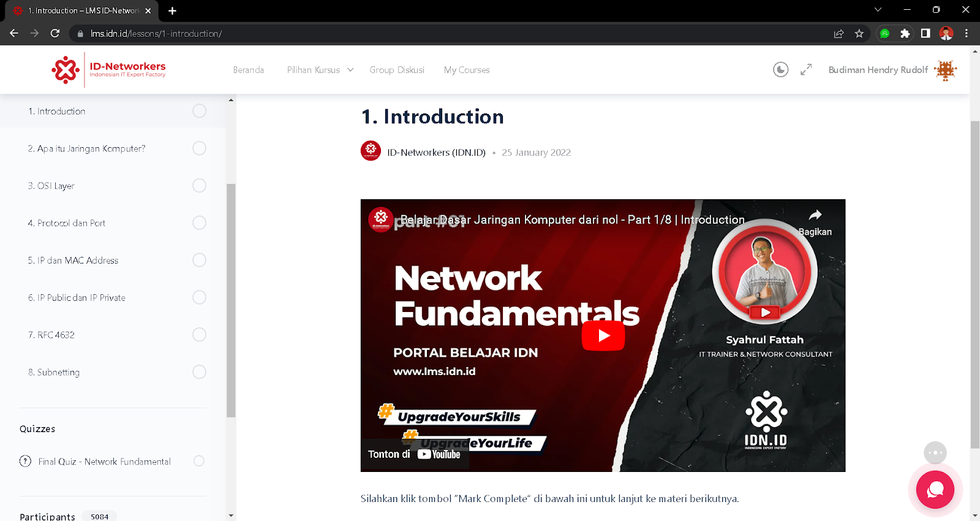980x521 pixels.
Task: Mark completion circle for 7. RFC 4632
Action: 199,335
